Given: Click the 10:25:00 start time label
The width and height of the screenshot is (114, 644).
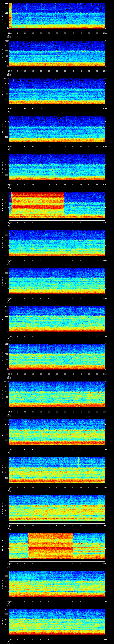Looking at the screenshot, I should [9, 450].
